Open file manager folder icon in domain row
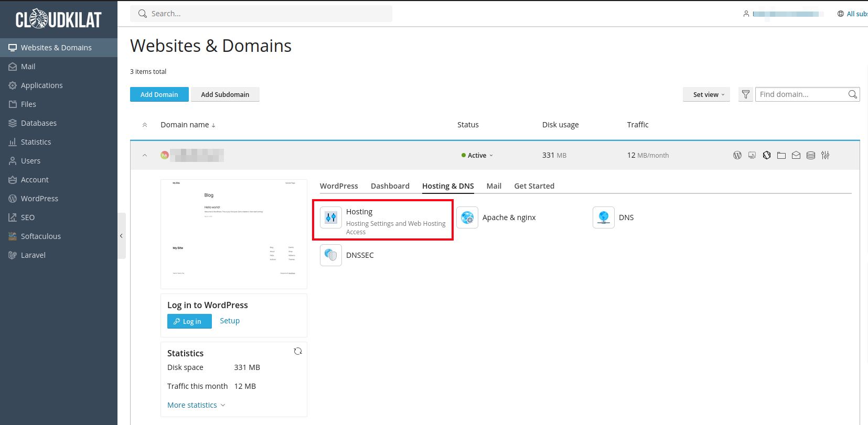The height and width of the screenshot is (425, 868). [781, 155]
